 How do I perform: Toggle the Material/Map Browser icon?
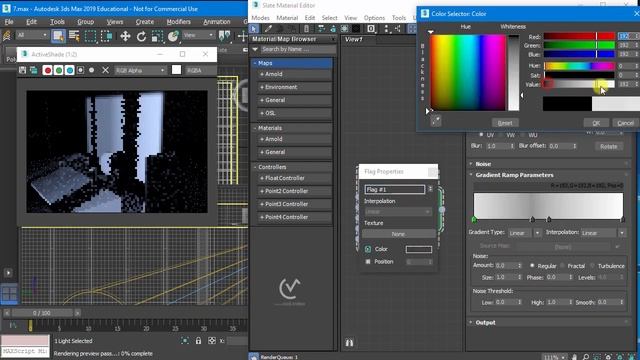tap(412, 29)
